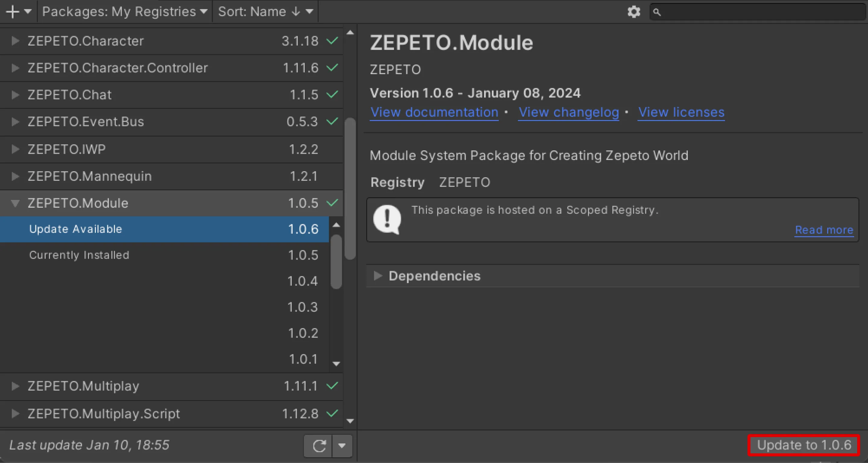The image size is (868, 463).
Task: Select version 1.0.3 of ZEPETO.Module
Action: click(x=165, y=307)
